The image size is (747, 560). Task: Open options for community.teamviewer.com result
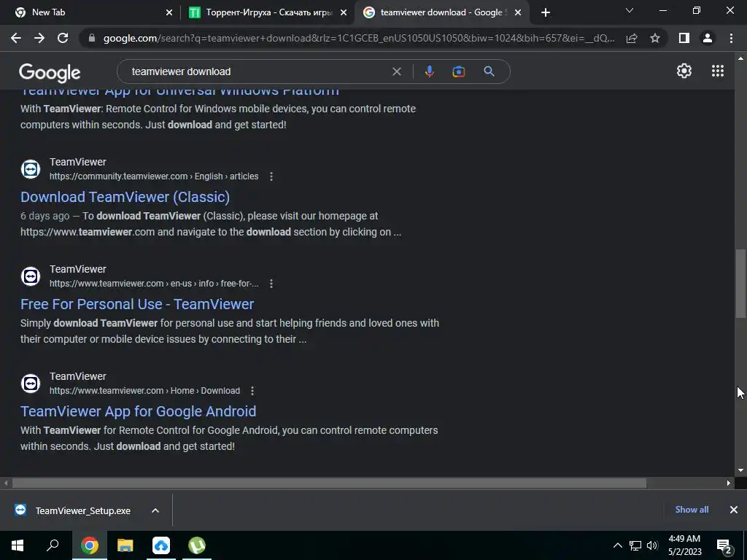(271, 176)
